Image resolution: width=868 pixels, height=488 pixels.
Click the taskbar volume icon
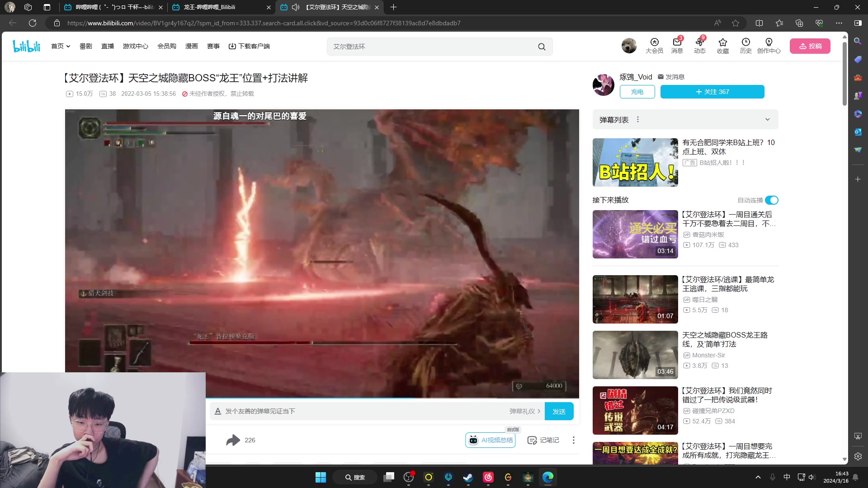[811, 477]
